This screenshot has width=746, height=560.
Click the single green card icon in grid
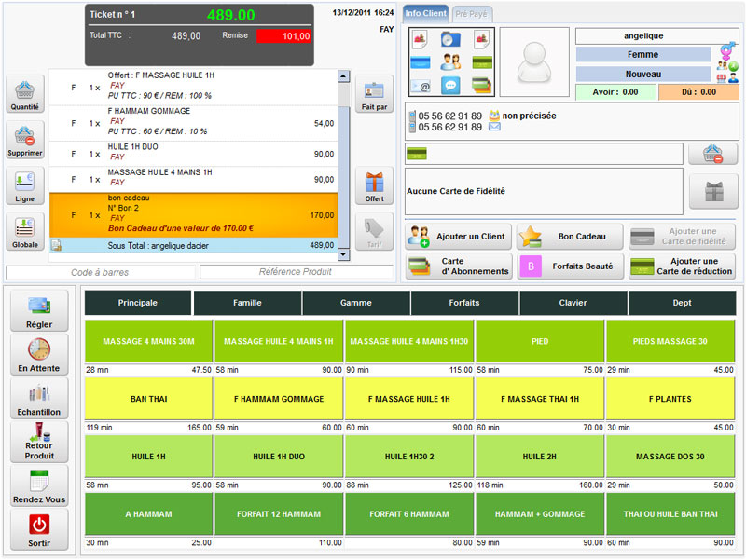482,62
